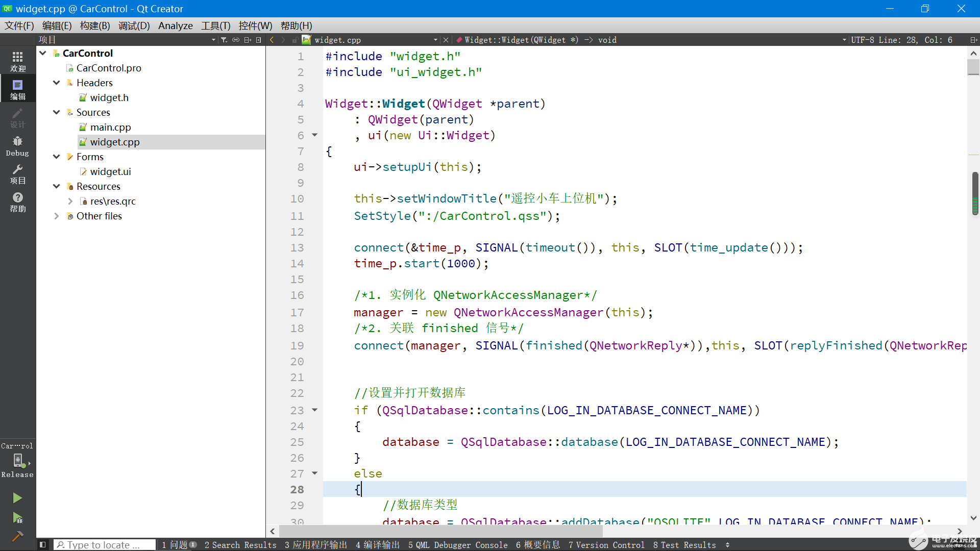Open the 调试(D) menu
Viewport: 980px width, 551px height.
tap(133, 26)
